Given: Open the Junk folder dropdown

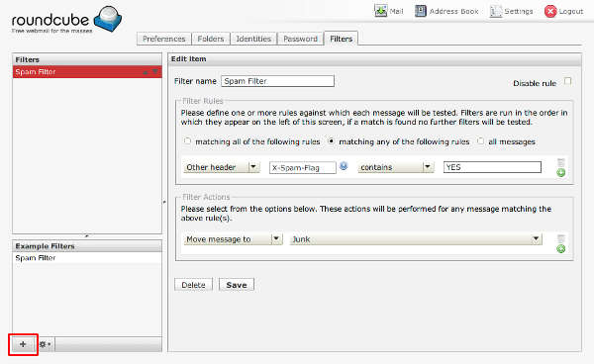Looking at the screenshot, I should [x=416, y=239].
